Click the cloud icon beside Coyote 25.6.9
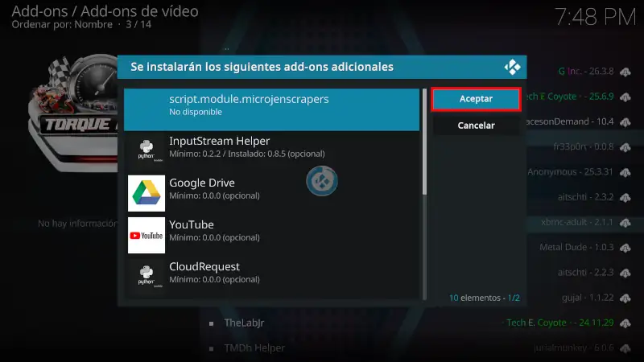This screenshot has height=362, width=644. [x=625, y=97]
